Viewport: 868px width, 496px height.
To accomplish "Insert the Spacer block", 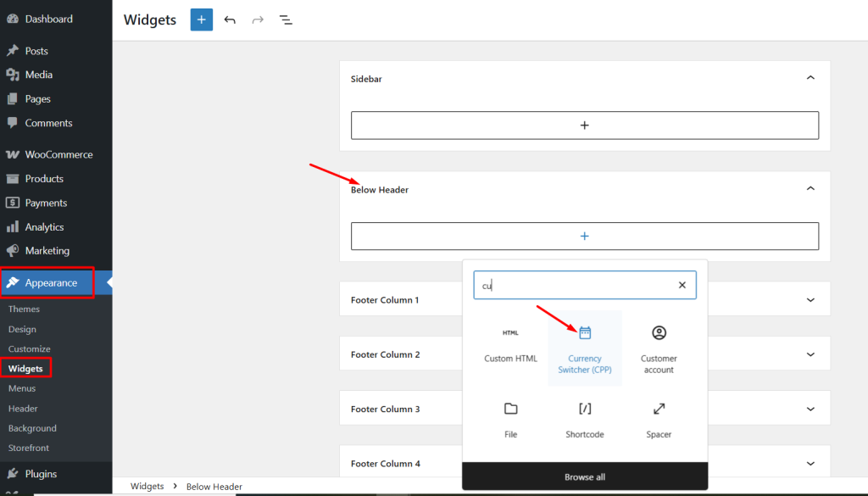I will pos(659,420).
